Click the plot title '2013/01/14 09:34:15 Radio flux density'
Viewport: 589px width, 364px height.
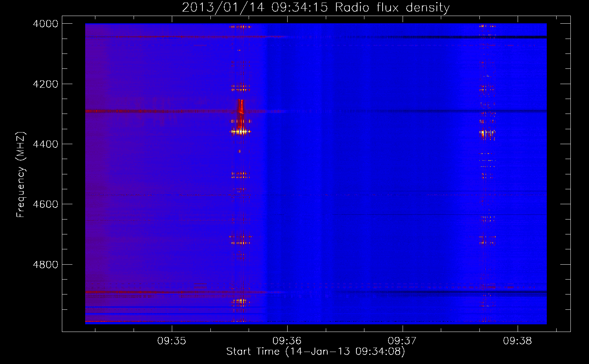pos(316,7)
